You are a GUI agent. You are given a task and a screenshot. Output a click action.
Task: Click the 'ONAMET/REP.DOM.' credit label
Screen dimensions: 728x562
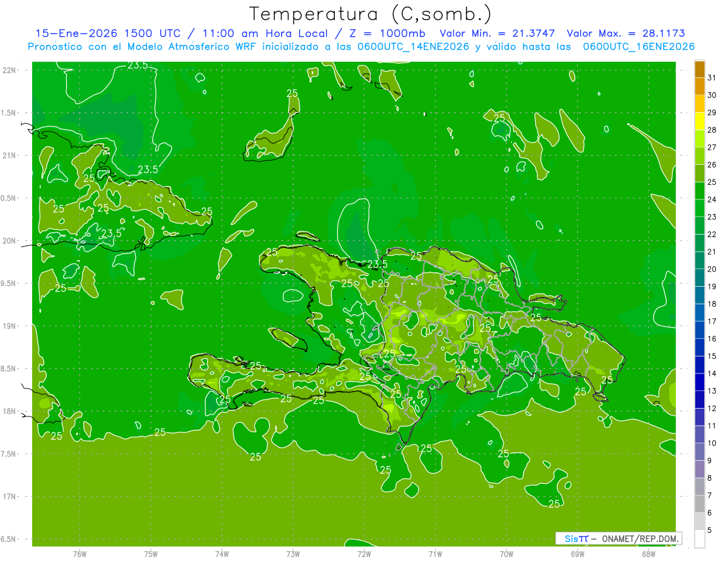pos(640,538)
